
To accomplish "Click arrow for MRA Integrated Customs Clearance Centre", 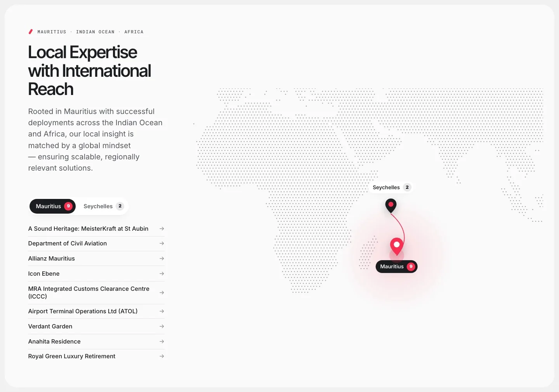I will click(162, 293).
